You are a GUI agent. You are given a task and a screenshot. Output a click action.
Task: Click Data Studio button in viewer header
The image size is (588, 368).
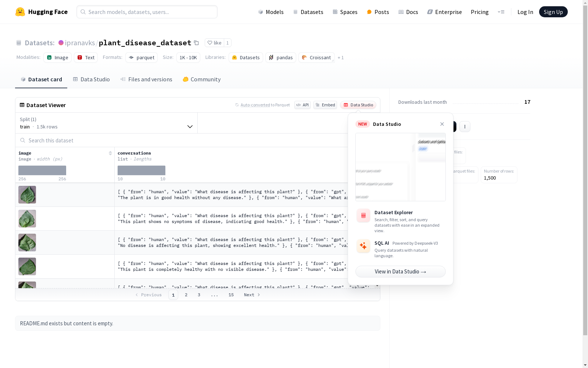(x=358, y=105)
